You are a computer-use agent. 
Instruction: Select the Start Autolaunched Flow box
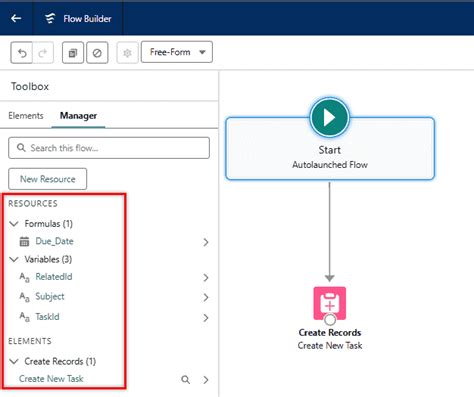tap(330, 148)
